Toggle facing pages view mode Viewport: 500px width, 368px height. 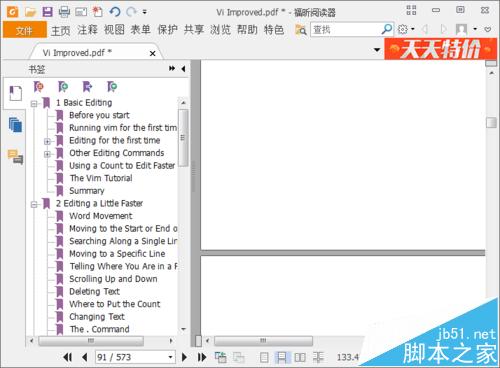[x=300, y=357]
